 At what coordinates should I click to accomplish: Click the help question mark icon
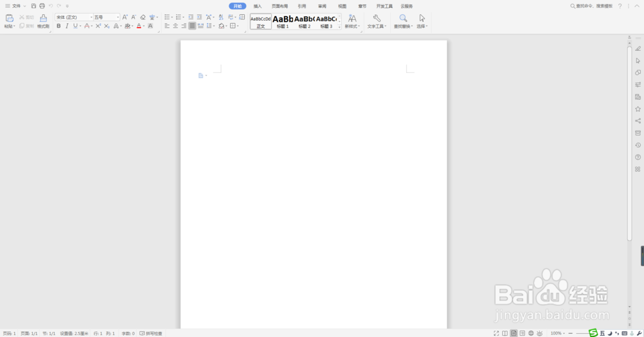point(620,6)
